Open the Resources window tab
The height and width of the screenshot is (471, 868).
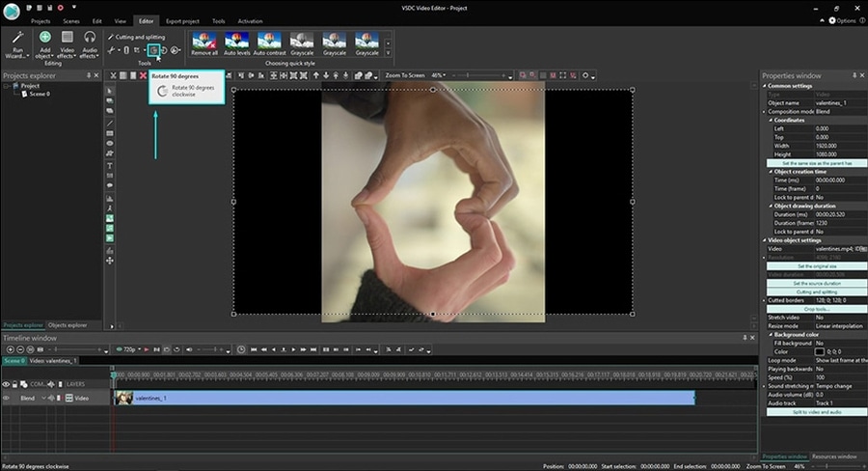[835, 457]
